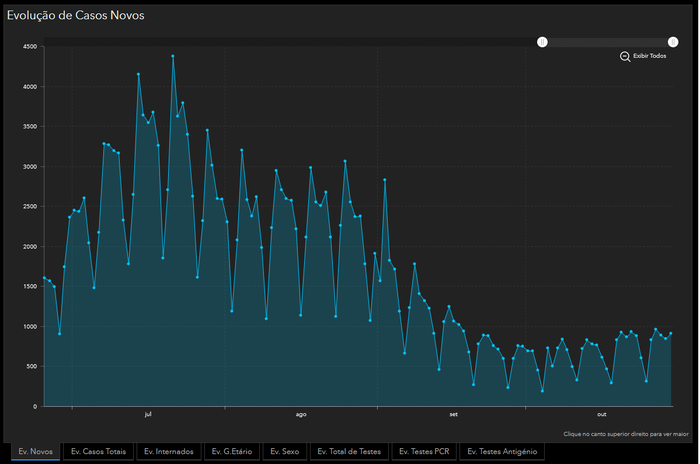
Task: Open the Ev. Total de Testes tab
Action: coord(349,452)
